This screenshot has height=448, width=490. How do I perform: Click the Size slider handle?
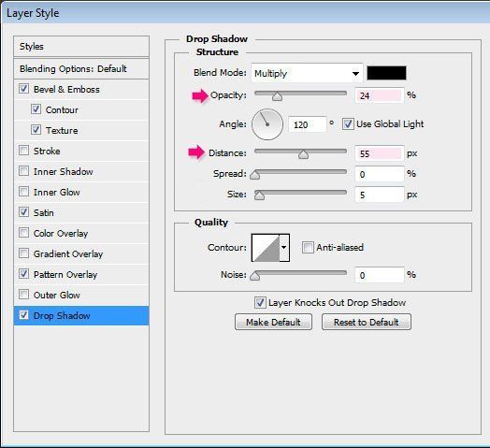tap(259, 195)
